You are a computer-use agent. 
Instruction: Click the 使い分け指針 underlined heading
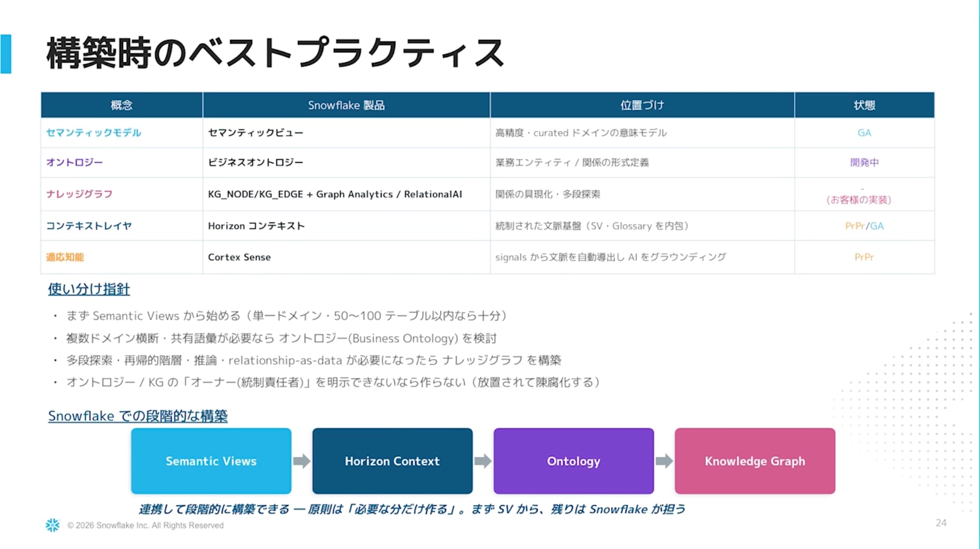pos(89,289)
